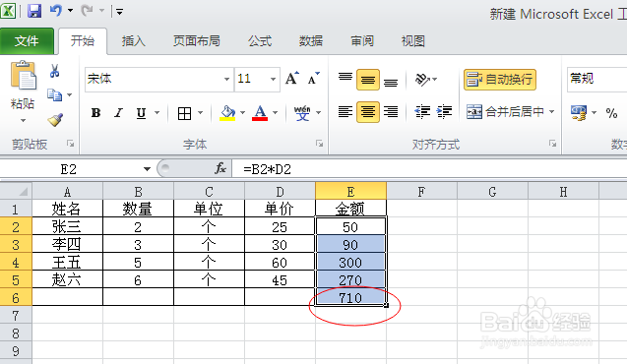Screen dimensions: 627x364
Task: Click the Borders icon
Action: (x=184, y=113)
